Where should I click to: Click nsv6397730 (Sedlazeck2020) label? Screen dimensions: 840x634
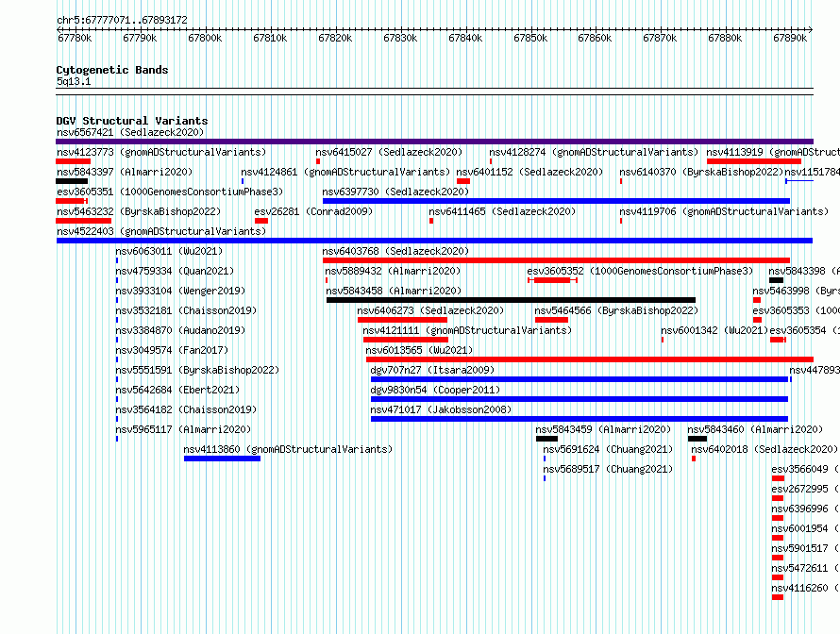(395, 192)
